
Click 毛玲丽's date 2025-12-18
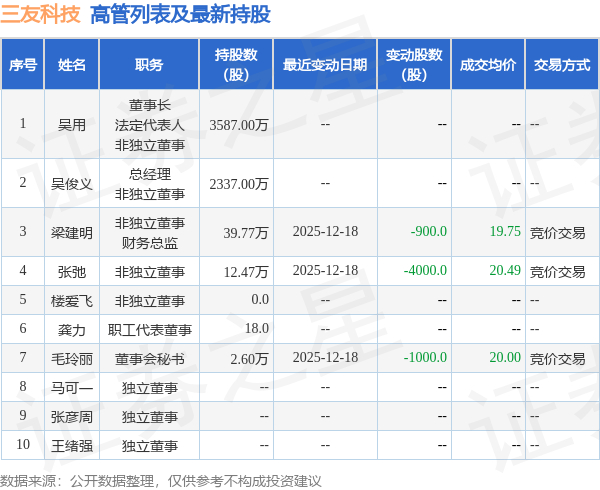point(325,357)
